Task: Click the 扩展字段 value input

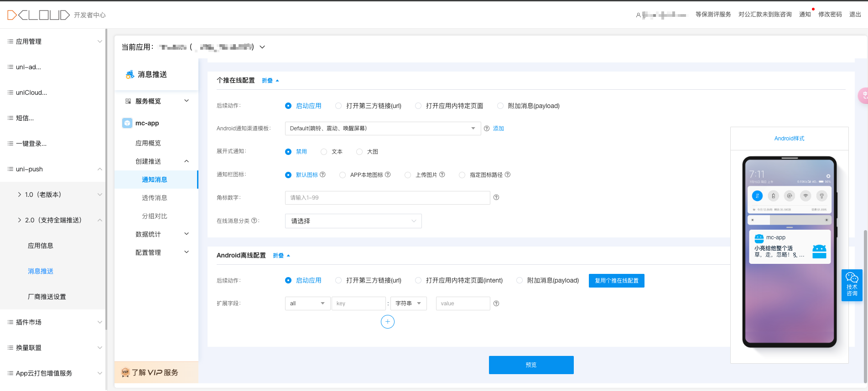Action: [463, 304]
